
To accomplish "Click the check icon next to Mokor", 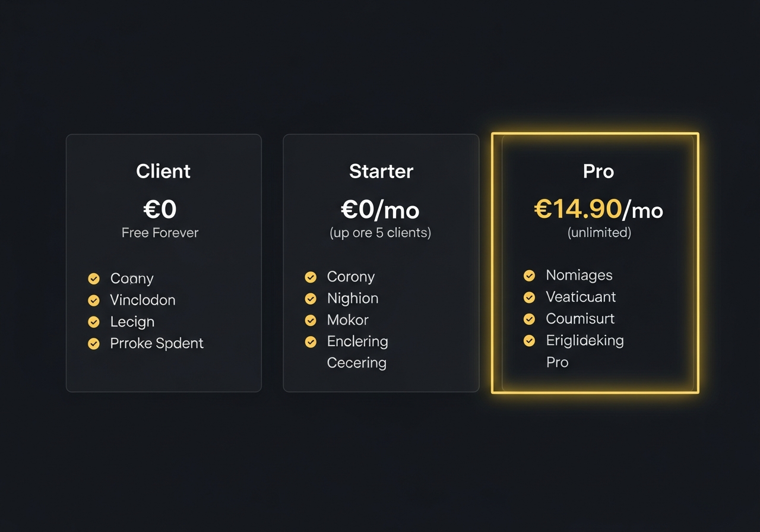I will tap(311, 320).
